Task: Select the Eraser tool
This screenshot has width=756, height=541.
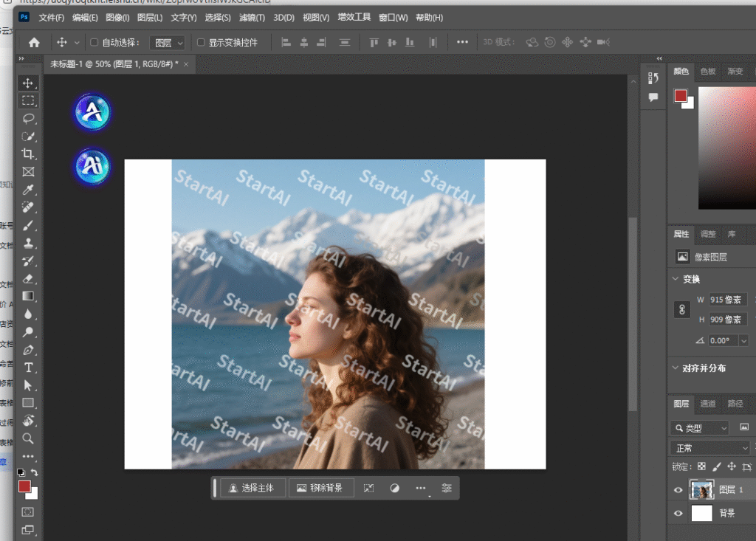Action: click(29, 278)
